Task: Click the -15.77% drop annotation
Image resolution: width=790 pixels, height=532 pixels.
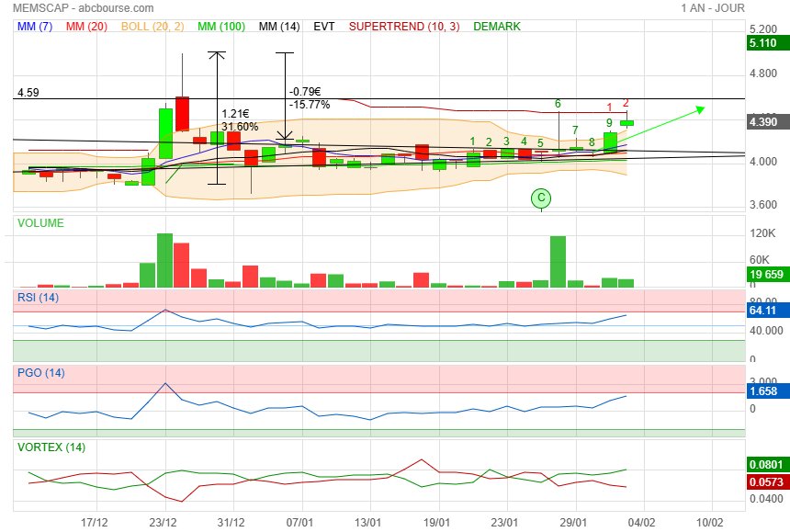Action: (x=310, y=105)
